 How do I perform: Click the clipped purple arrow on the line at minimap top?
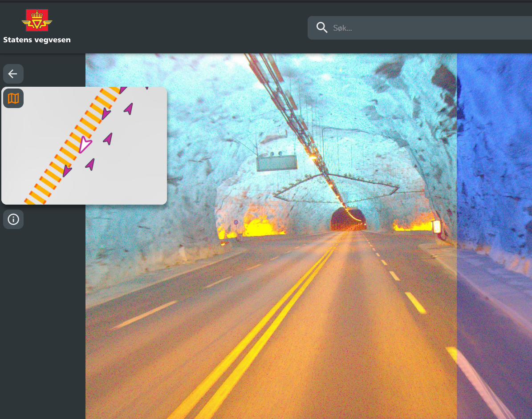click(x=123, y=89)
